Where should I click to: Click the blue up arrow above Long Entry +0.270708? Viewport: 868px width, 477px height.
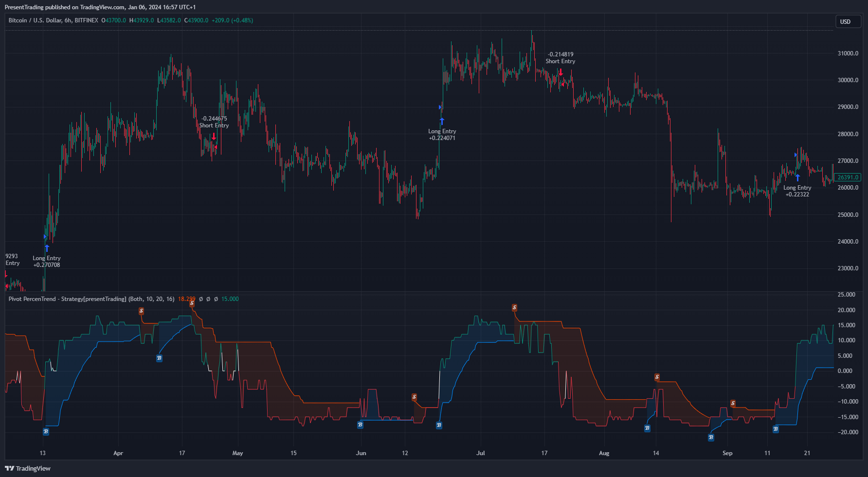pos(47,248)
